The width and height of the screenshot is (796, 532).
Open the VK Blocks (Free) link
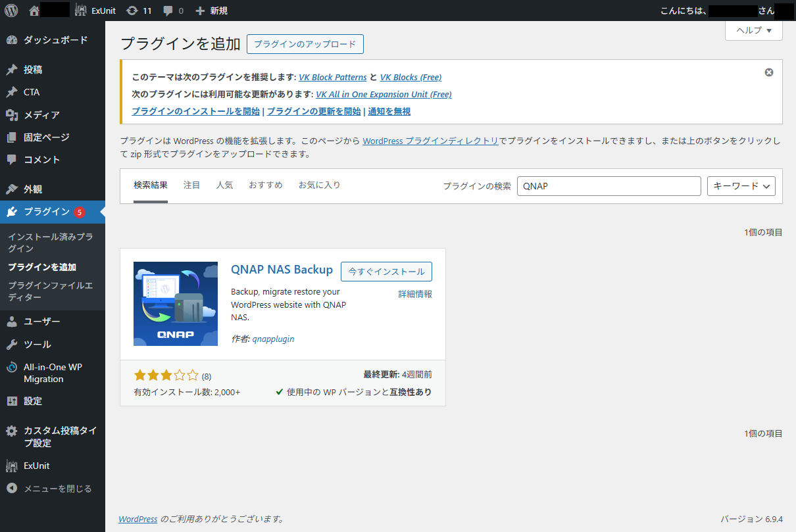pos(411,78)
